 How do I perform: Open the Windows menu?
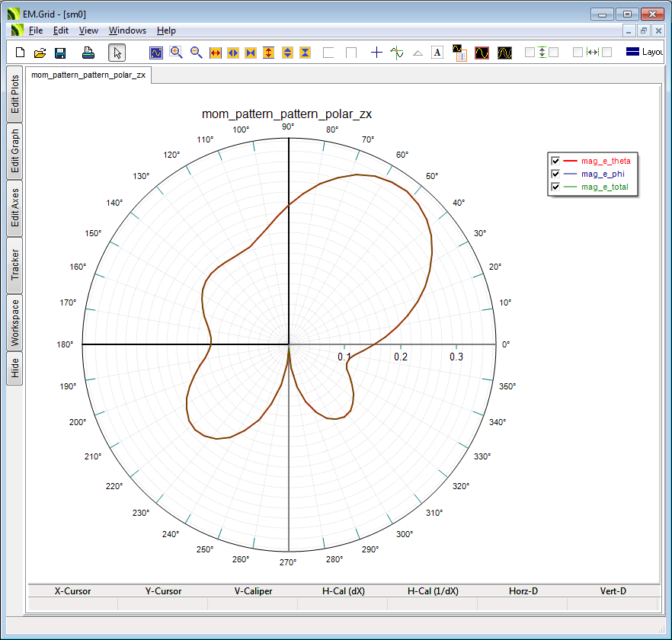click(x=127, y=30)
